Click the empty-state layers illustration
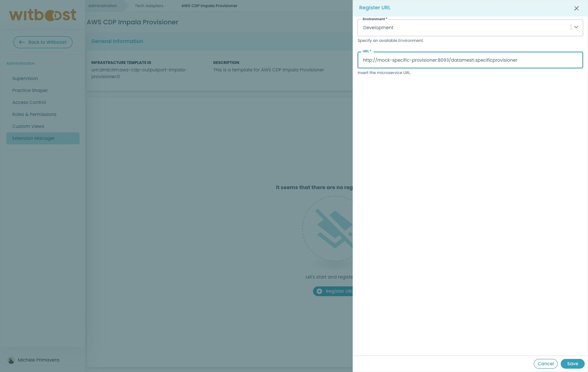This screenshot has height=372, width=588. coord(328,229)
